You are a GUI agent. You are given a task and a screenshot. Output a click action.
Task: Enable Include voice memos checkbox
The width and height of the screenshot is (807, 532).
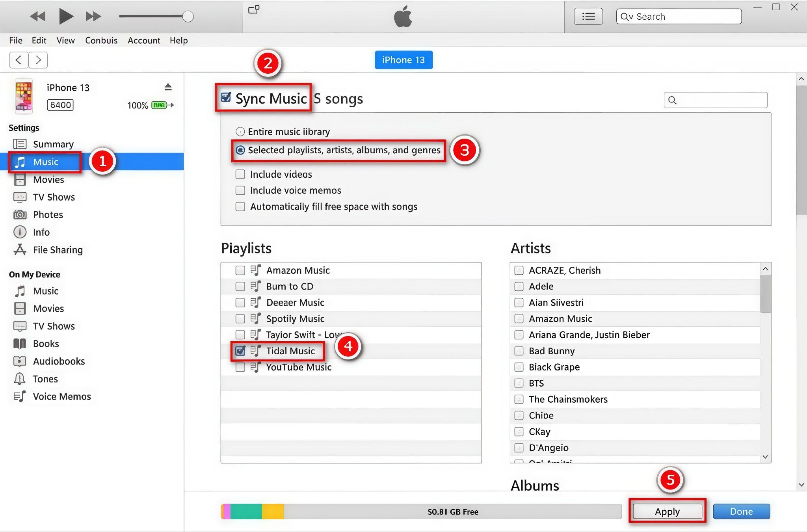pos(240,190)
